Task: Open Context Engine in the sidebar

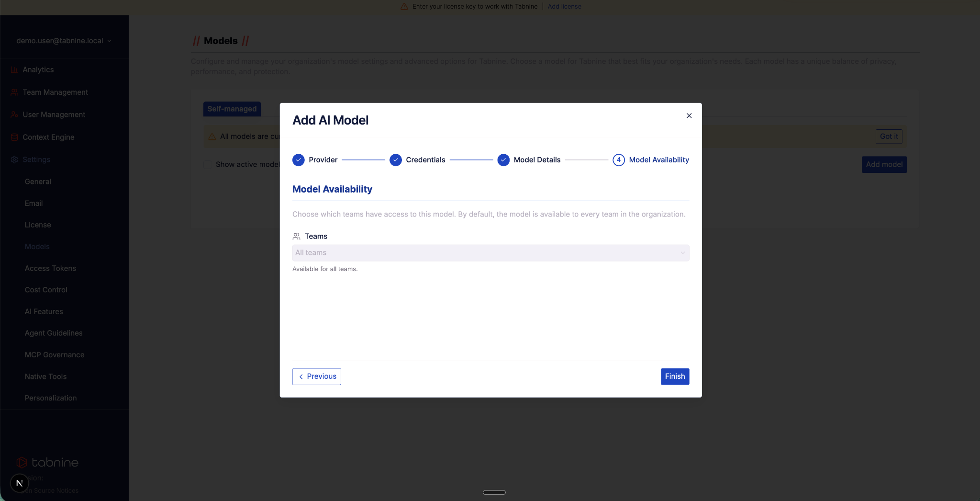Action: click(48, 137)
